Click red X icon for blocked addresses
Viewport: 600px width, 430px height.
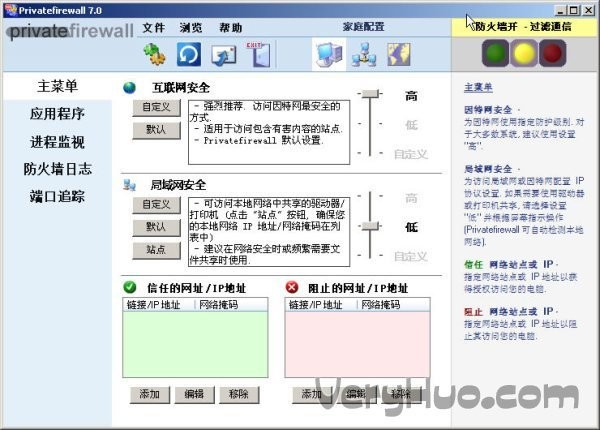pyautogui.click(x=292, y=287)
